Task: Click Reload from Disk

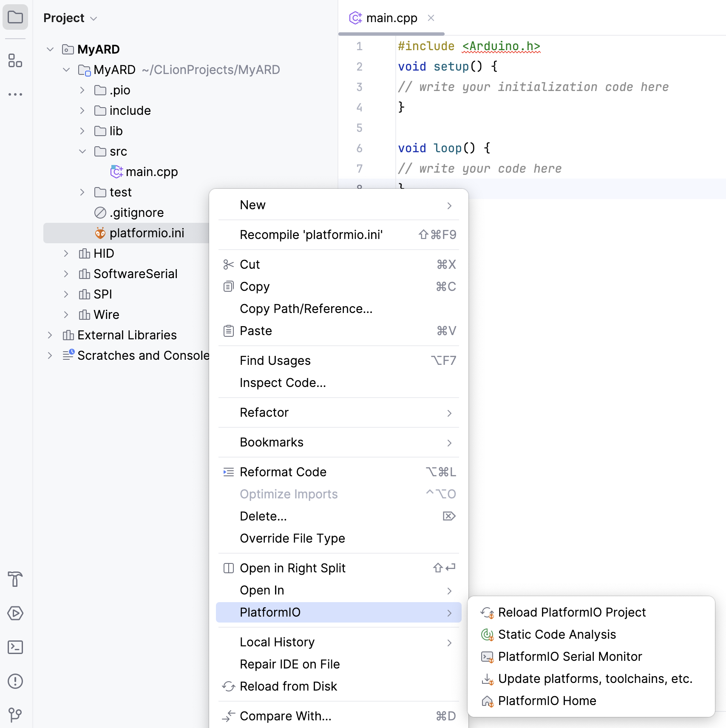Action: 288,686
